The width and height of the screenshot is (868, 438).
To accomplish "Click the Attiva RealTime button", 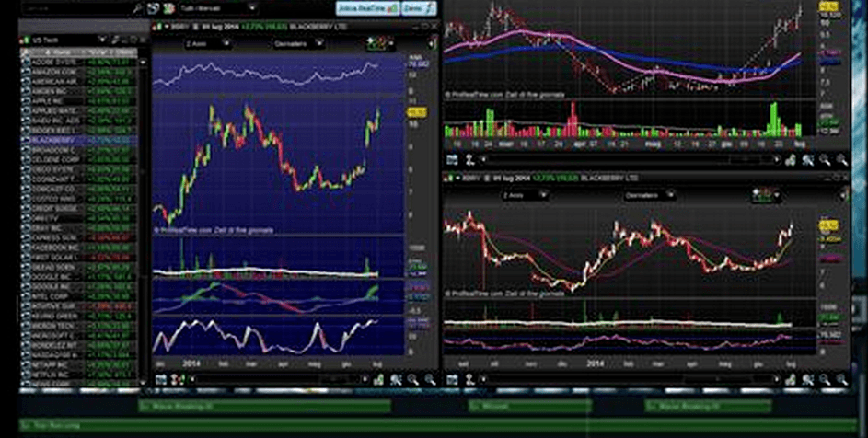I will (x=367, y=8).
